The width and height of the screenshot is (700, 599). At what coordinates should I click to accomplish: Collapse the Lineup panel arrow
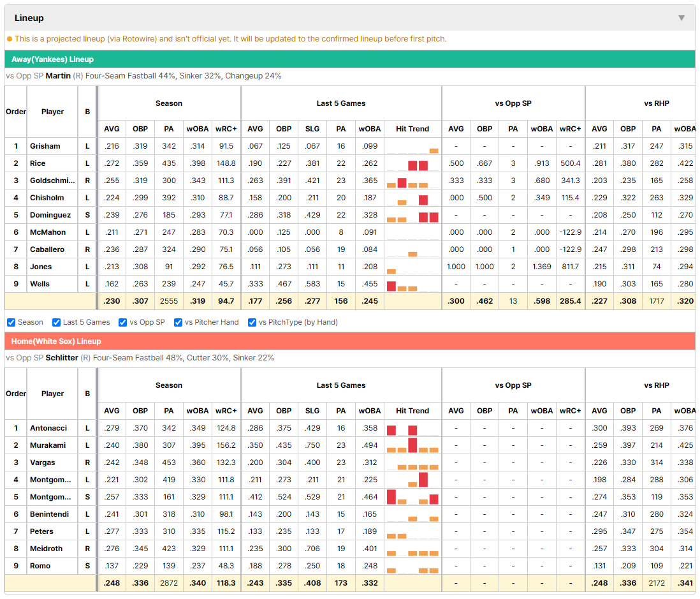(x=682, y=18)
